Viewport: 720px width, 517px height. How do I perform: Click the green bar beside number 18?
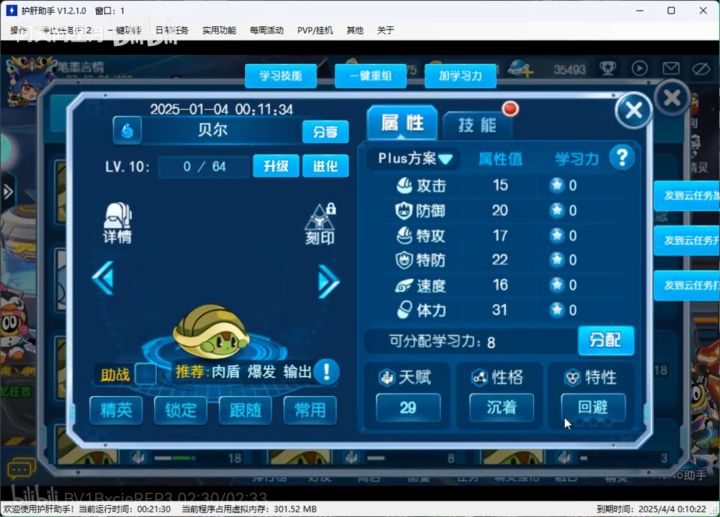click(x=174, y=458)
